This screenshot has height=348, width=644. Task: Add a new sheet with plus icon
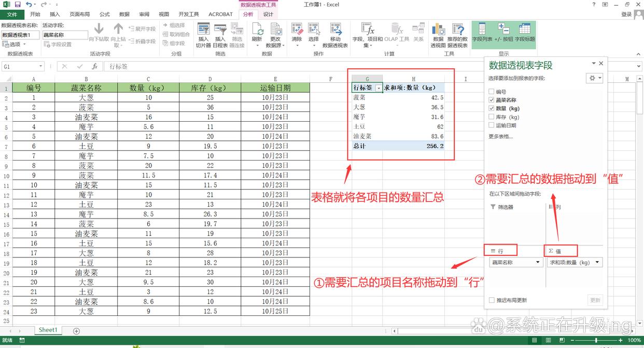[76, 331]
